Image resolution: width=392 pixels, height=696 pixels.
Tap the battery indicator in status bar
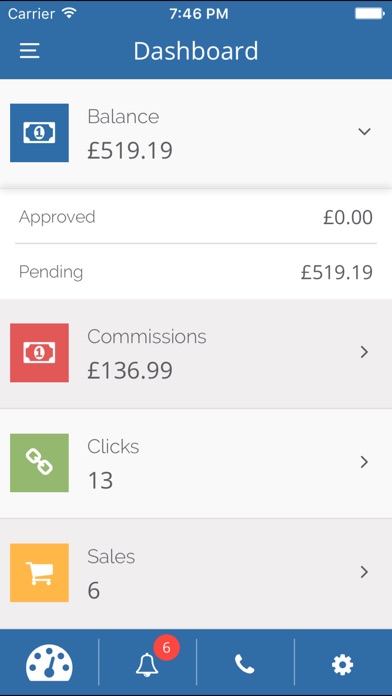(x=369, y=14)
